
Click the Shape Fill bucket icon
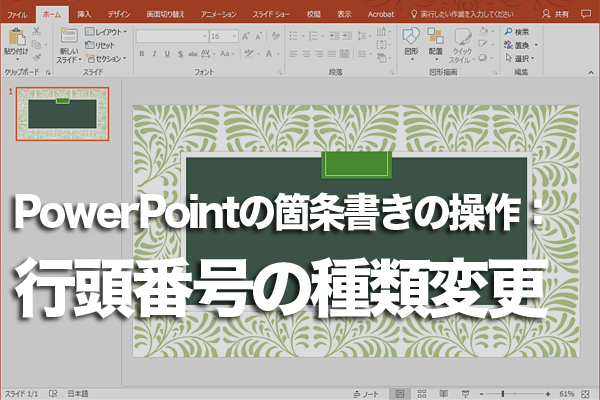483,31
